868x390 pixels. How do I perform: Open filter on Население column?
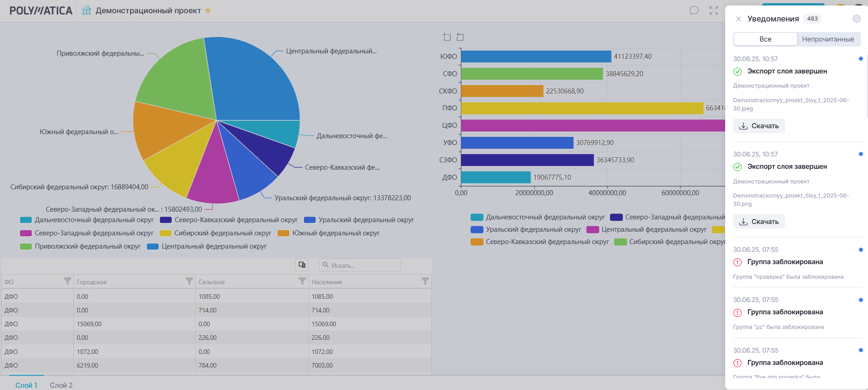coord(425,281)
